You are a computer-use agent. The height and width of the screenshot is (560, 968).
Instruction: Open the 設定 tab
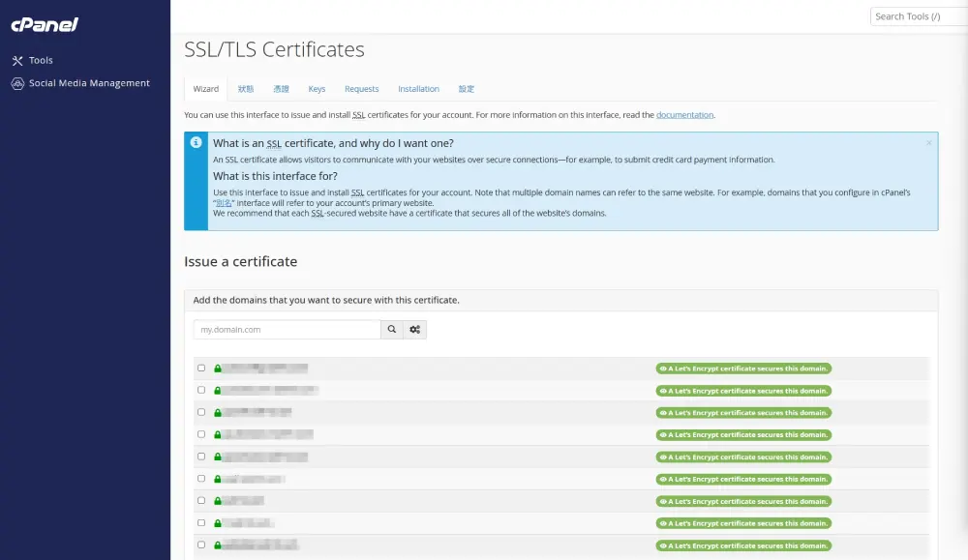[x=467, y=89]
